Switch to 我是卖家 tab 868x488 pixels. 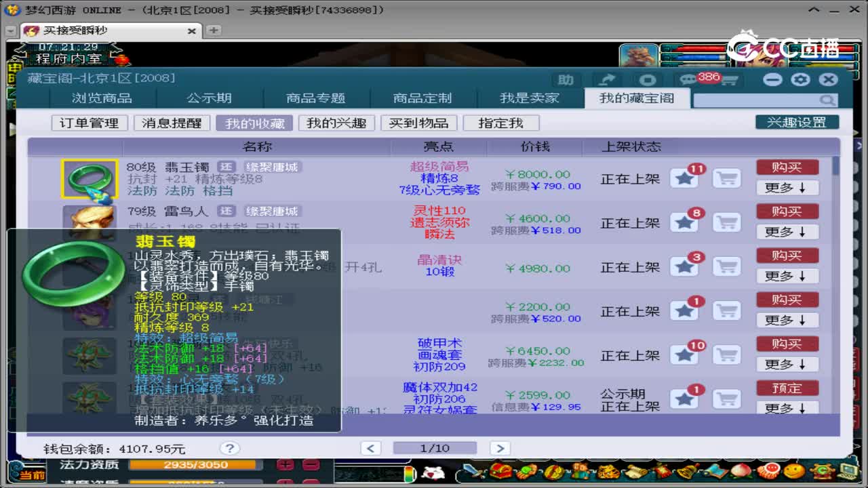[530, 98]
